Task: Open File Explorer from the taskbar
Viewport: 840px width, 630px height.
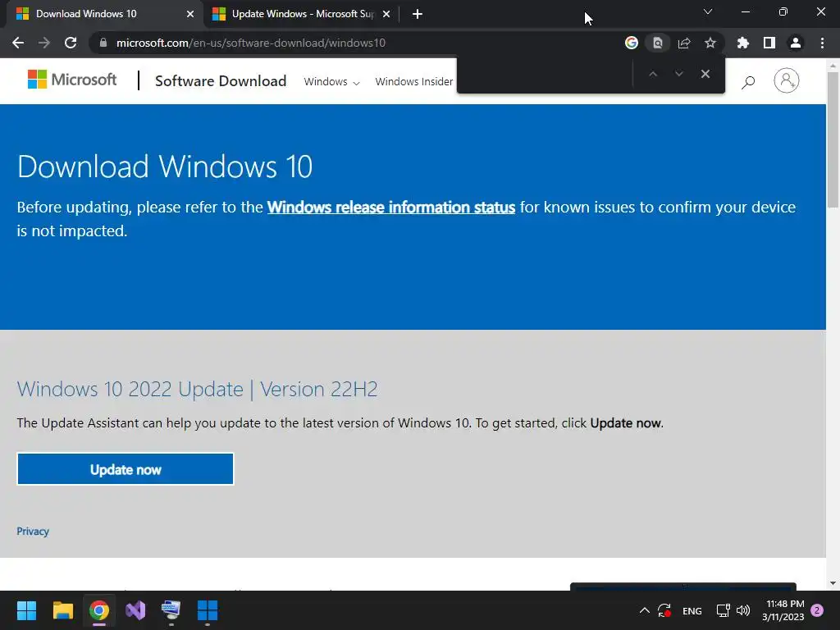Action: coord(62,610)
